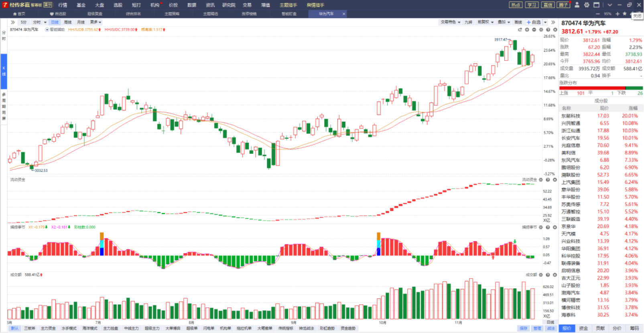Open the 研究院 menu
Screen dimensions: 644x333
[x=229, y=5]
